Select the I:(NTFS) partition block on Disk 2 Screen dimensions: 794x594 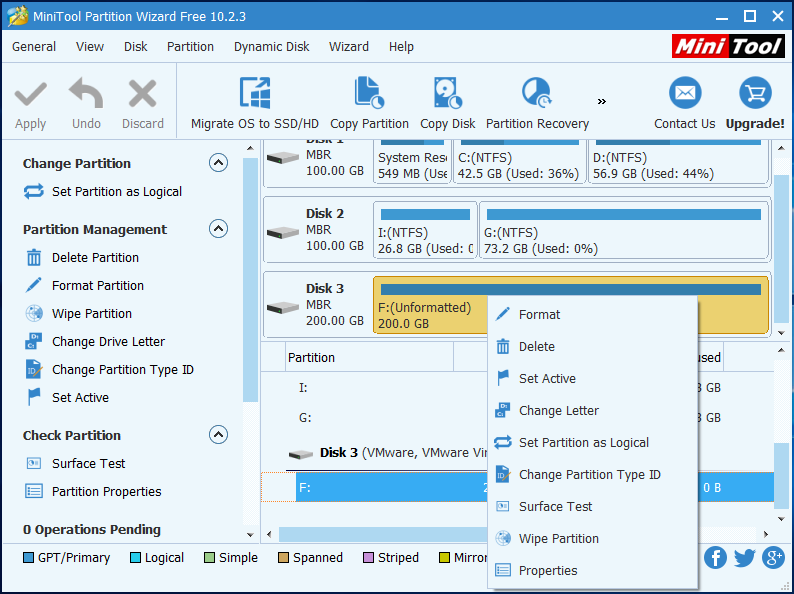pyautogui.click(x=425, y=230)
